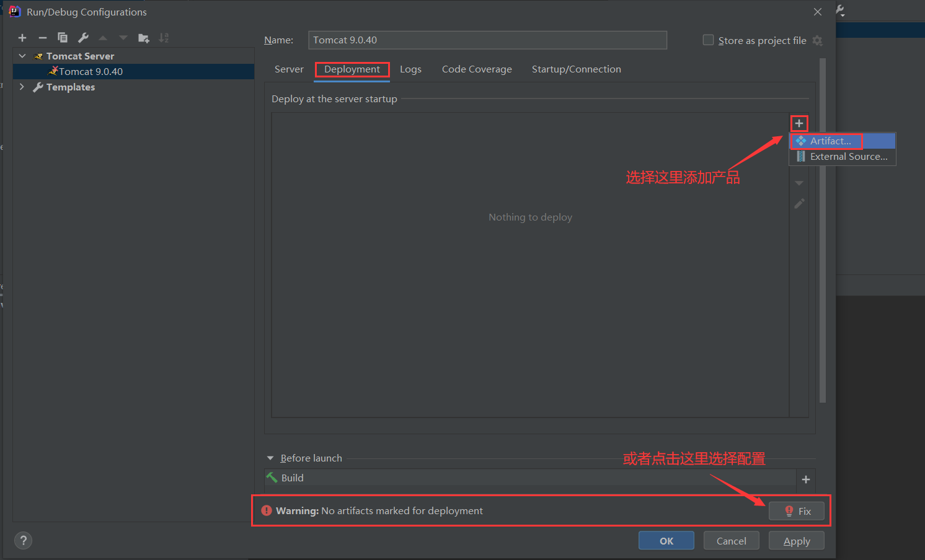This screenshot has width=925, height=560.
Task: Click the dialog vertical scrollbar
Action: [x=823, y=230]
